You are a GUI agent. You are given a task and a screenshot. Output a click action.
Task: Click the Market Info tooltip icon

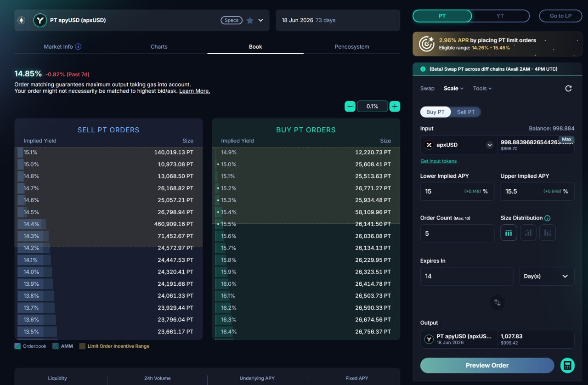click(78, 46)
